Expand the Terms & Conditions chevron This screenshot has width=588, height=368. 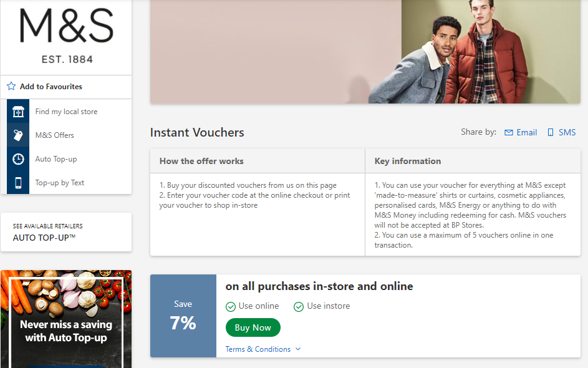(298, 349)
